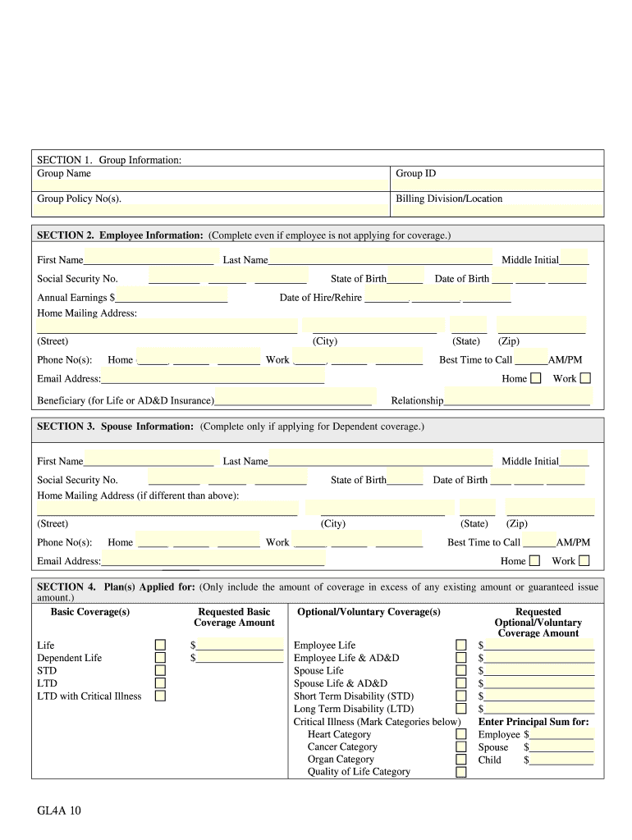Check the Basic Life coverage checkbox
632x840 pixels.
pos(160,646)
